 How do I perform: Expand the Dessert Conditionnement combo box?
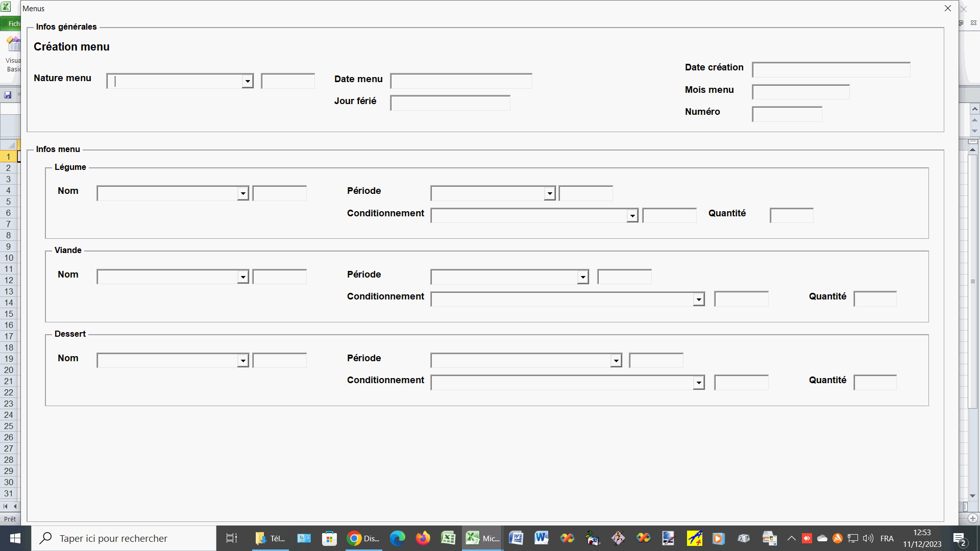click(x=699, y=383)
